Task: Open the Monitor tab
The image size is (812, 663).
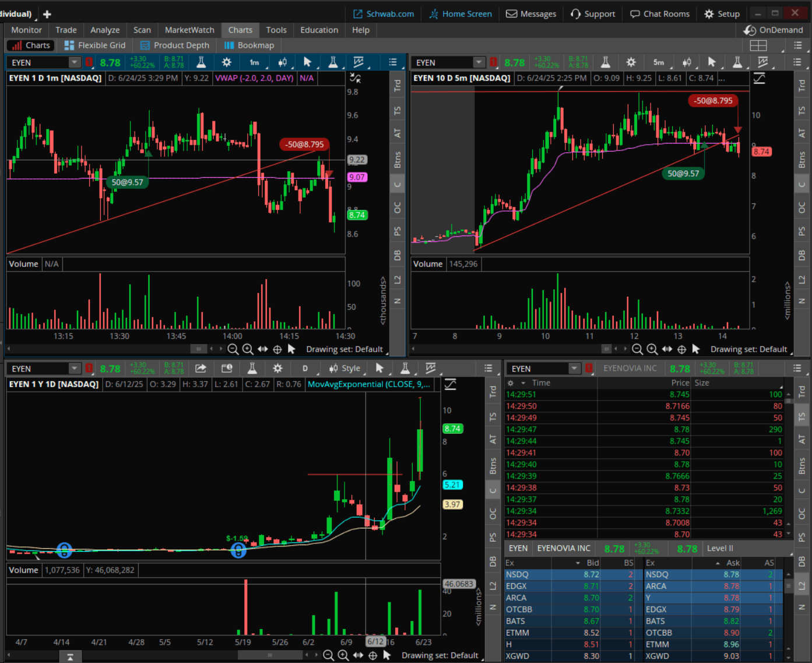Action: tap(26, 30)
